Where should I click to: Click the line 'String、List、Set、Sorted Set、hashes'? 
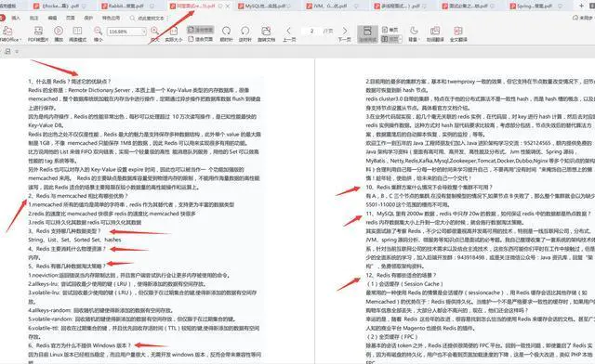[x=74, y=240]
